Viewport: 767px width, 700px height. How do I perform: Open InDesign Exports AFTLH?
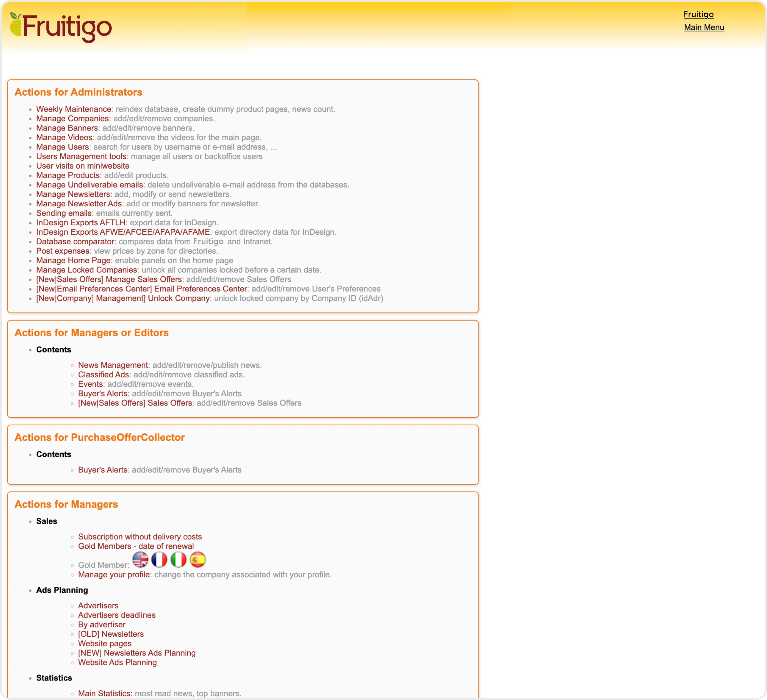(81, 223)
